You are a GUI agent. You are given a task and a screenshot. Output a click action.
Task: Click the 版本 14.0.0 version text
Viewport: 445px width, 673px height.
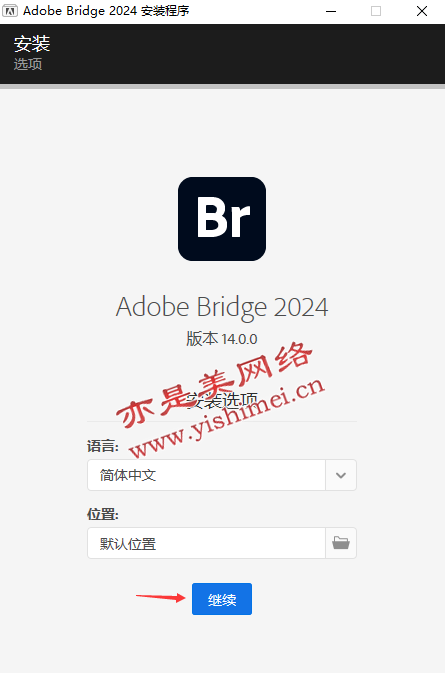click(222, 339)
